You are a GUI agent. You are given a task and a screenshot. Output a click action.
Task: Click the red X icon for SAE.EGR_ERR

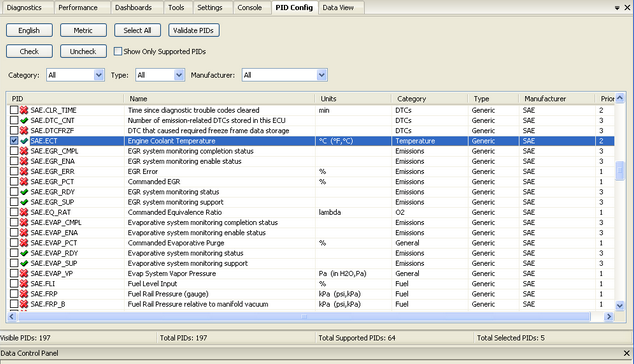pos(24,171)
